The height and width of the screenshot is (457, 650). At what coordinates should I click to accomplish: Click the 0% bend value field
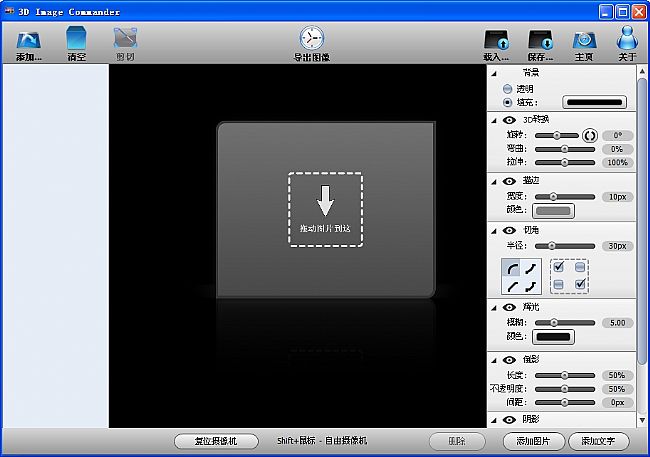[618, 149]
